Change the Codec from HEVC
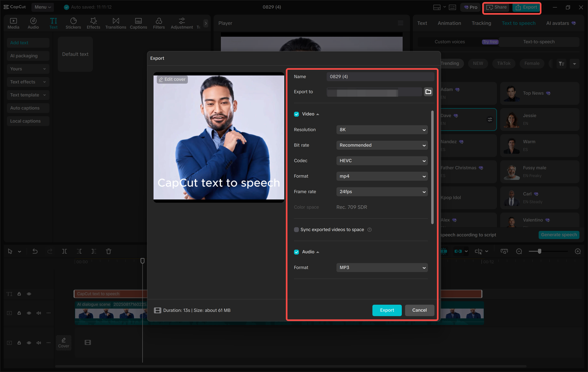This screenshot has height=372, width=588. 382,161
